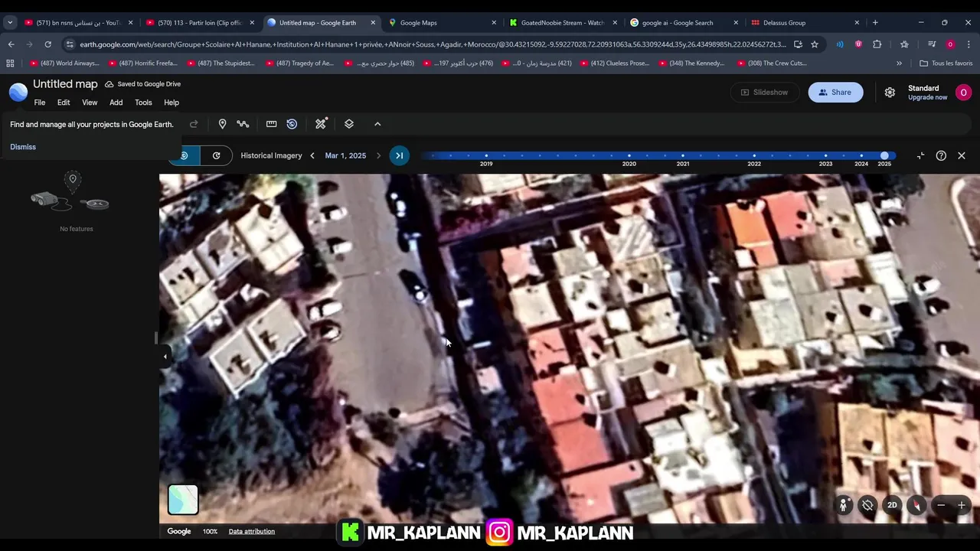Zoom in the map
This screenshot has height=551, width=980.
click(962, 505)
